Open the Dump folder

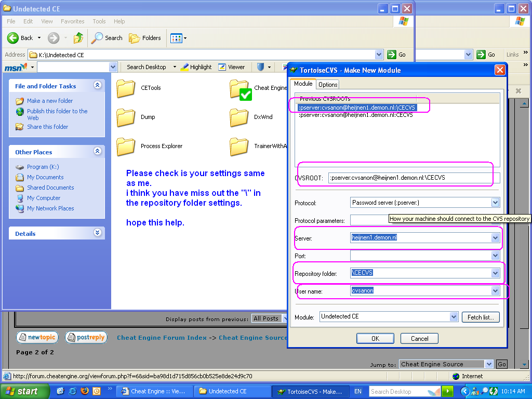136,117
